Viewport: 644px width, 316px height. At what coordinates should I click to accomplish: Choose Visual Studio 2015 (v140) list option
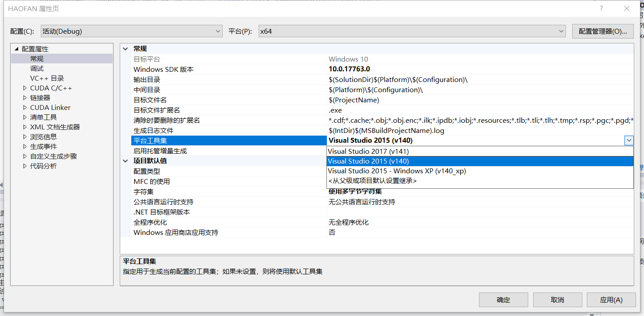[x=480, y=161]
